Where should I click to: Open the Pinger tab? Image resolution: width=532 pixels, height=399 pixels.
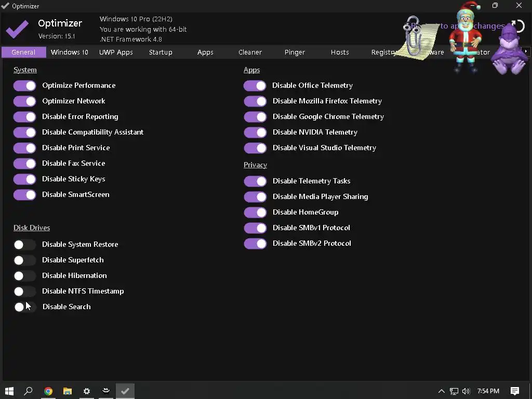pos(295,52)
